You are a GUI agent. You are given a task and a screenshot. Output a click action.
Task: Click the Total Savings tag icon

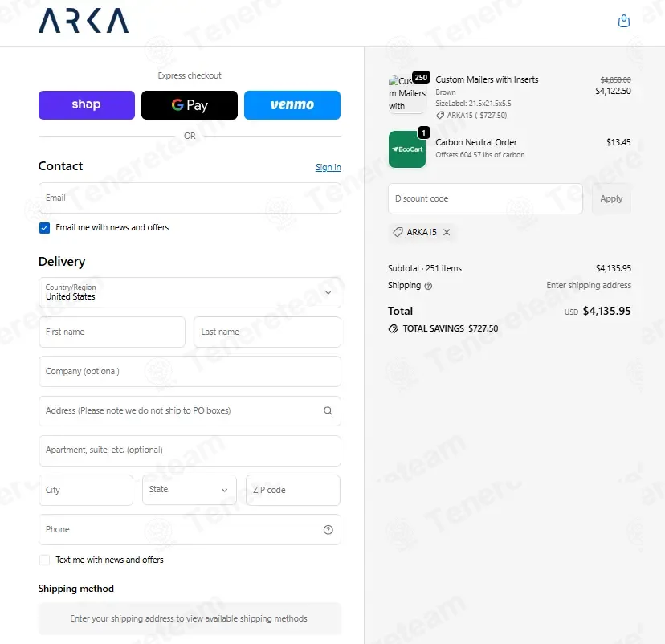394,329
